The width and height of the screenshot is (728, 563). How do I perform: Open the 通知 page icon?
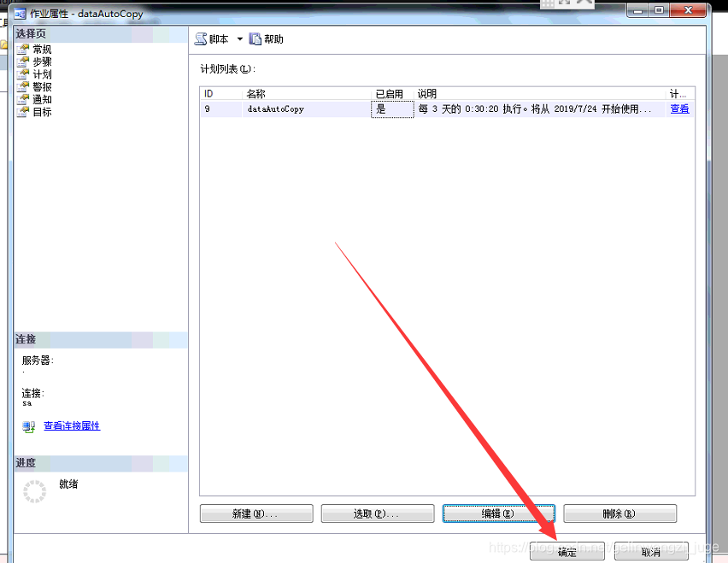[x=23, y=99]
